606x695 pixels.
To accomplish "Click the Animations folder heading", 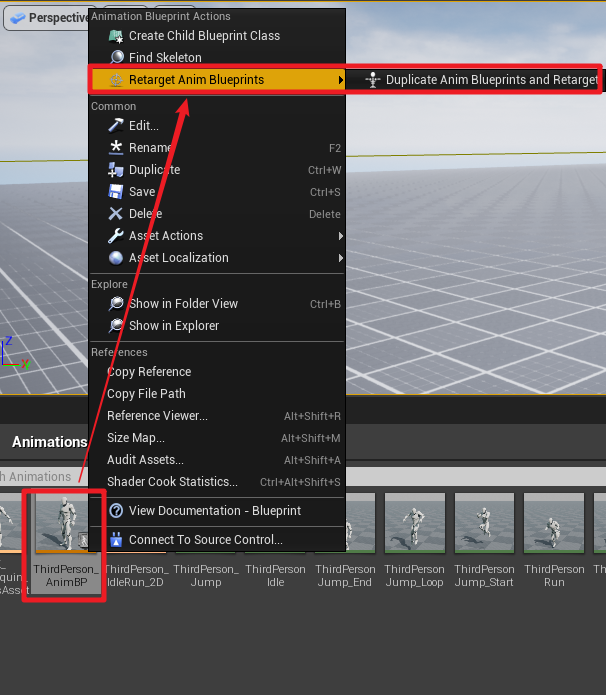I will point(49,442).
